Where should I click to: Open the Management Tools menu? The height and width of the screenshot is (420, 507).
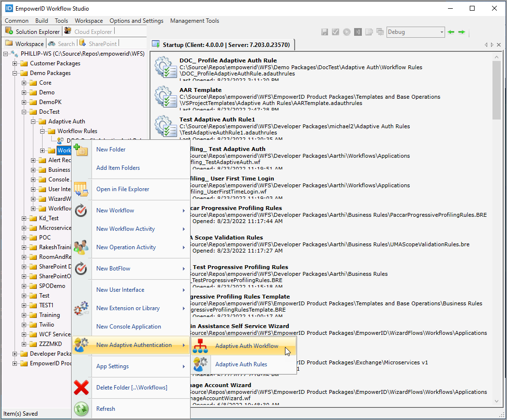194,21
